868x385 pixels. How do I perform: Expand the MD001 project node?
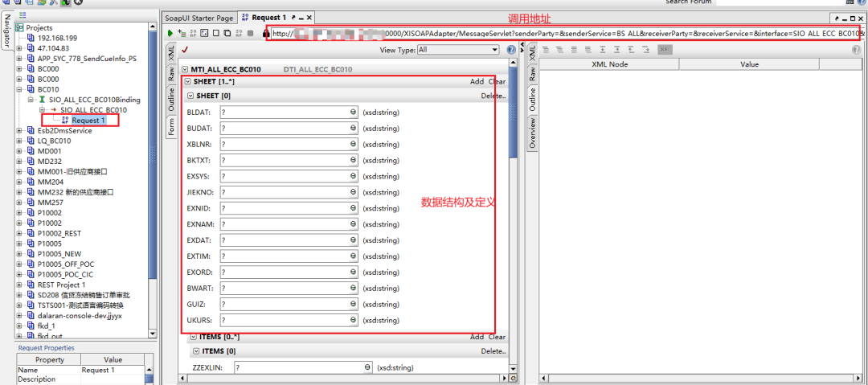click(18, 151)
